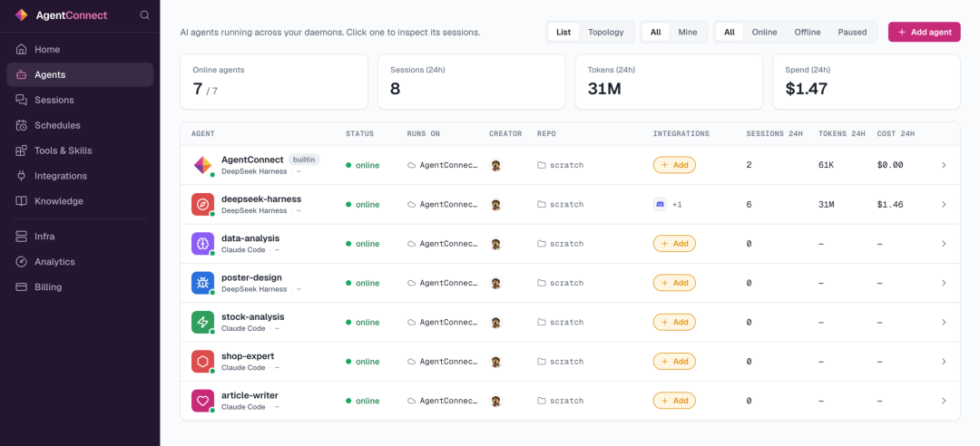The image size is (980, 446).
Task: Add integration for article-writer agent
Action: pyautogui.click(x=674, y=401)
